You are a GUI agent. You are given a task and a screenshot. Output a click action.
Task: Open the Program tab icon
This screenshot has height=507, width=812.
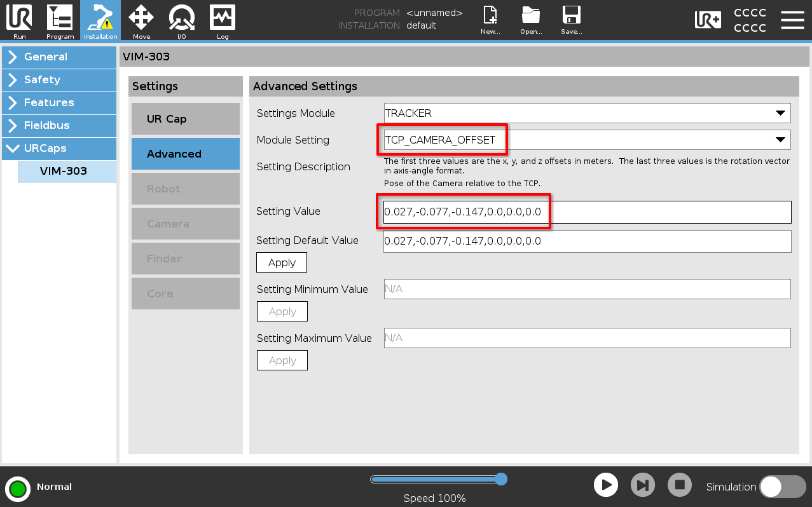click(x=60, y=21)
